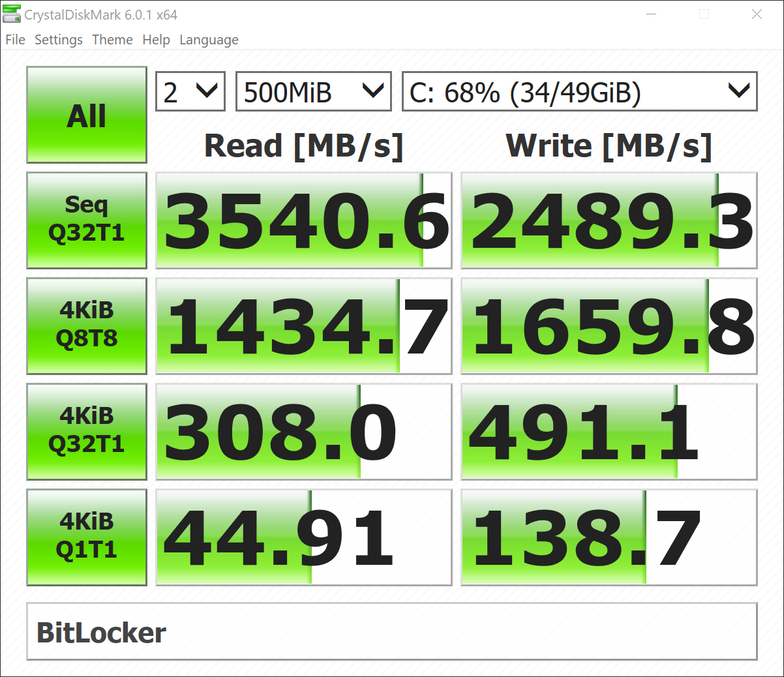Run the 4KiB Q8T8 test
Image resolution: width=784 pixels, height=677 pixels.
point(87,326)
